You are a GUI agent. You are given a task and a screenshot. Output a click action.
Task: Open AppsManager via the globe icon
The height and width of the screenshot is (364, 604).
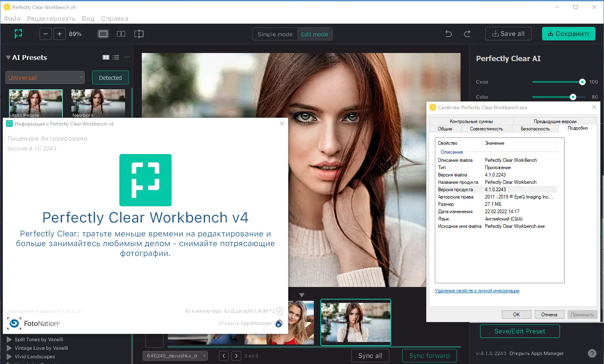(279, 322)
